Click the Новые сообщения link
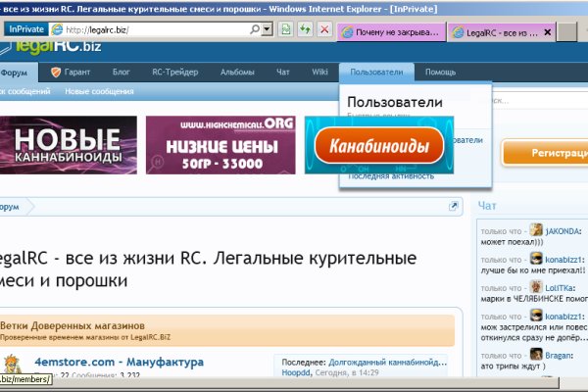Screen dimensions: 588x392 coord(99,91)
